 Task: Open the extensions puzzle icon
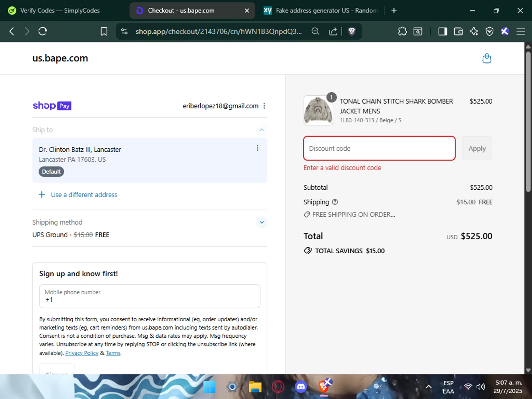[x=403, y=32]
